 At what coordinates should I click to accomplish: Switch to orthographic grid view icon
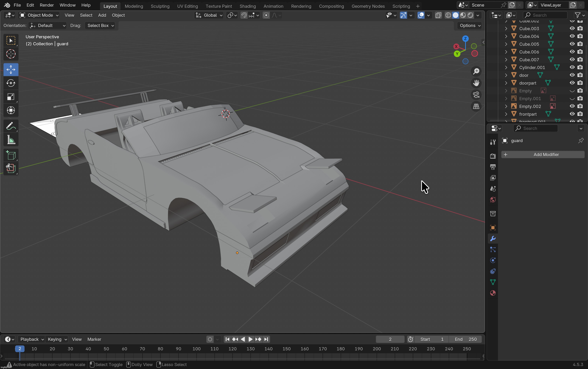476,106
